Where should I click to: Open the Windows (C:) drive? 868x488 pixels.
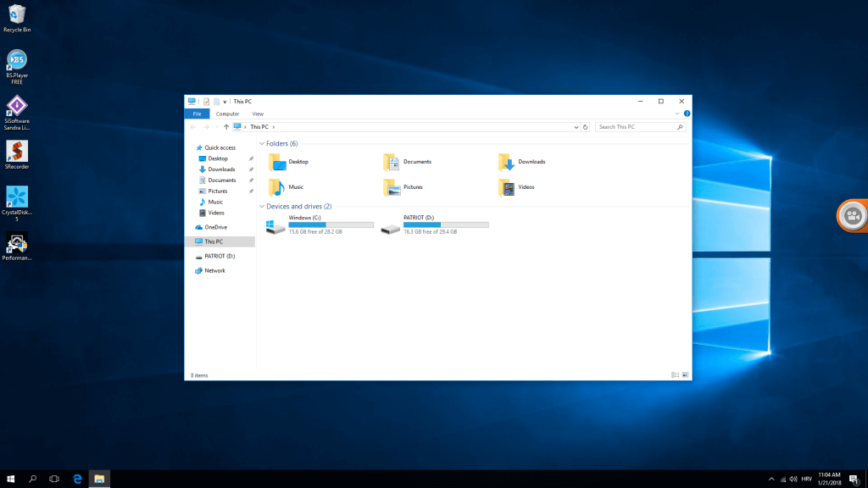pyautogui.click(x=276, y=226)
